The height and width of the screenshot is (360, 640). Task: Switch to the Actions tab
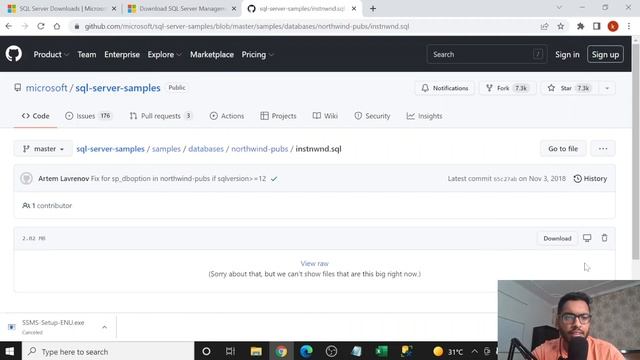point(227,116)
